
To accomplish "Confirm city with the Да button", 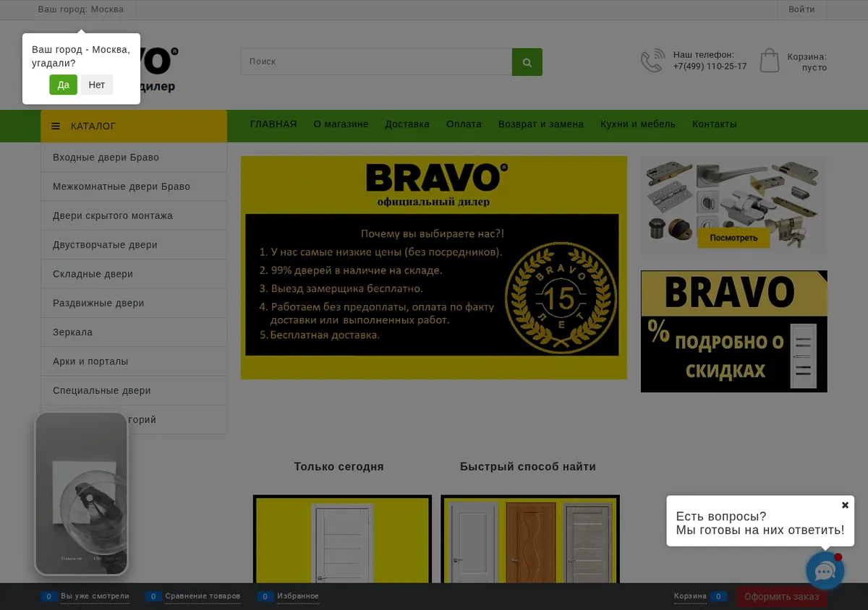I will pyautogui.click(x=63, y=85).
